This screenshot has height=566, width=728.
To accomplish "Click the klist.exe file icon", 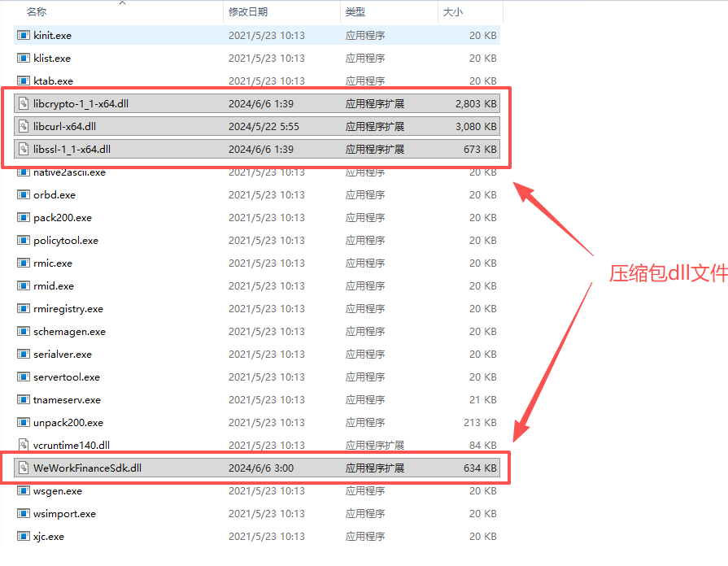I will [x=24, y=58].
